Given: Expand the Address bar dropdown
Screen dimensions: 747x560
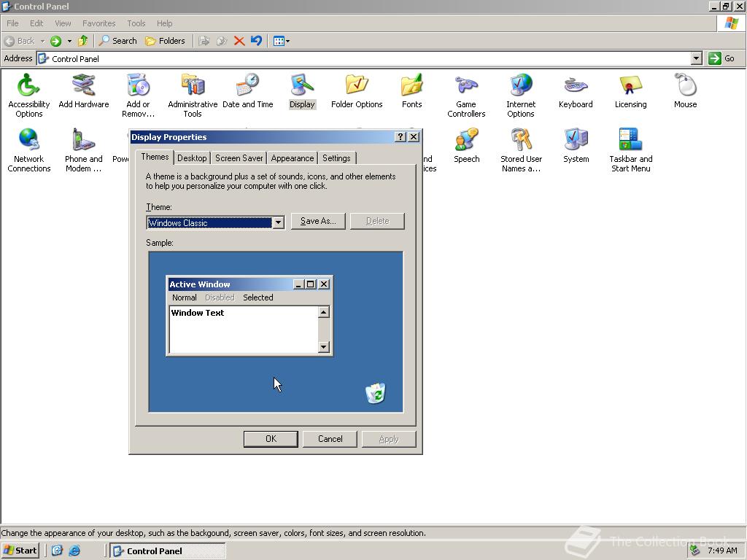Looking at the screenshot, I should point(697,58).
